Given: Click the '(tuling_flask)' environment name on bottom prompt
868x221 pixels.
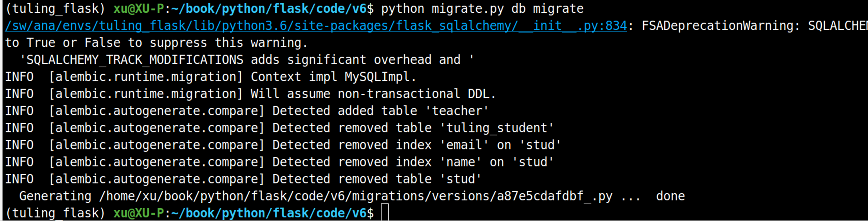Looking at the screenshot, I should [x=56, y=213].
